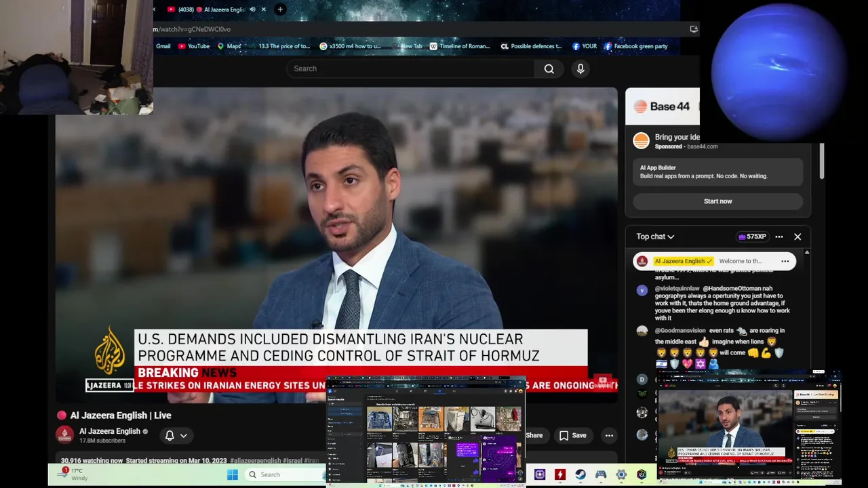Click the page vertical scrollbar thumb
Image resolution: width=868 pixels, height=488 pixels.
821,161
